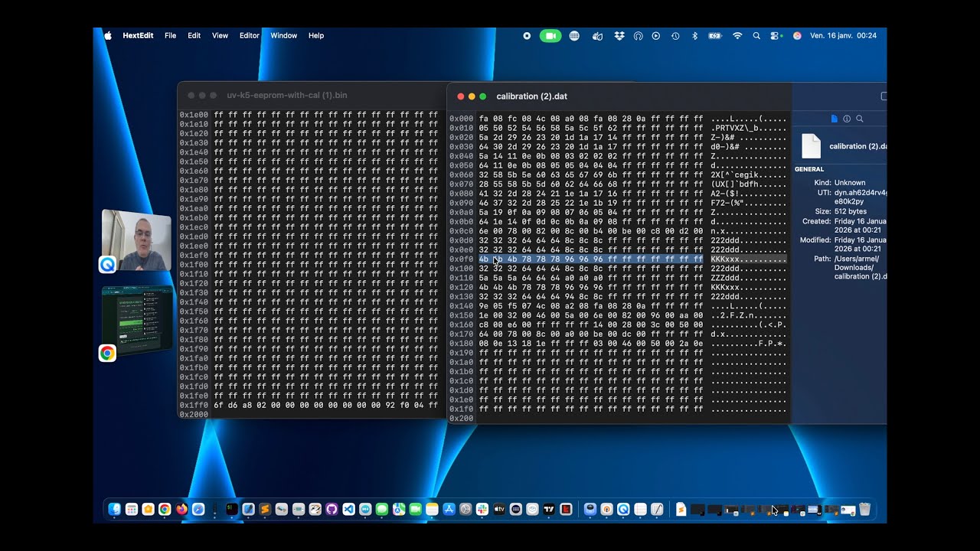
Task: Toggle the sidebar button in calibration window toolbar
Action: (884, 96)
